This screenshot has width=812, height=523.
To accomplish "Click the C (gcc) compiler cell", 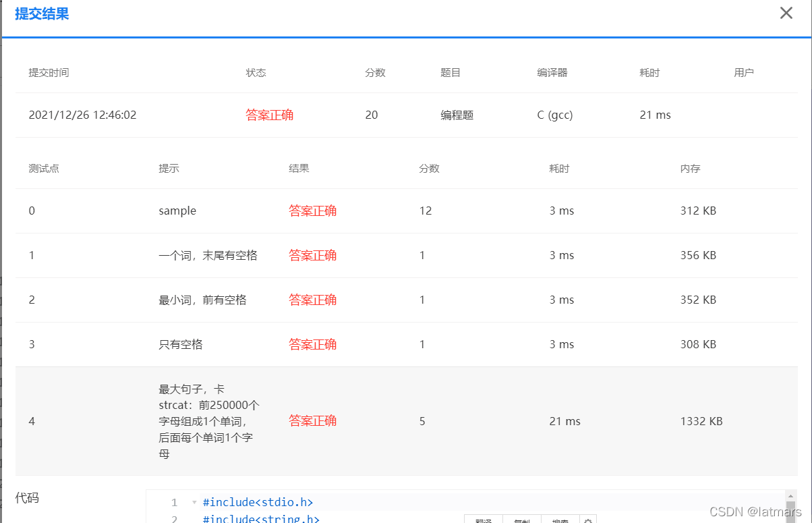I will pyautogui.click(x=555, y=115).
